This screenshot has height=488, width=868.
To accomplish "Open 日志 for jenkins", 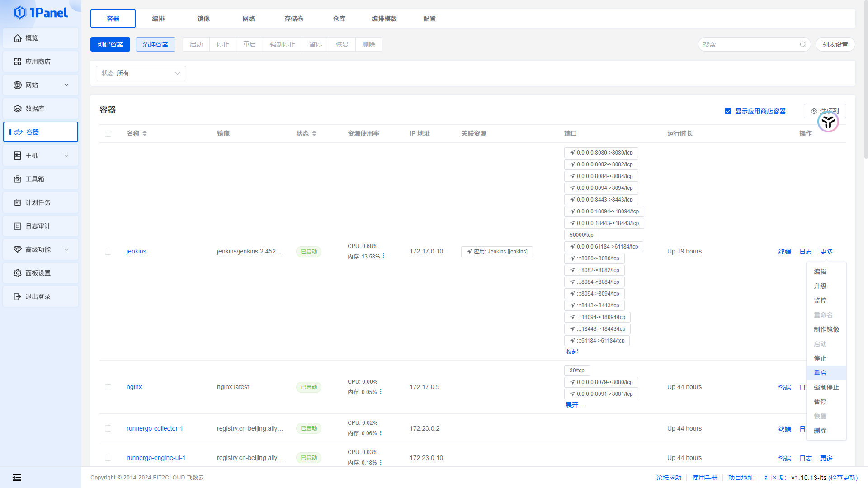I will (x=806, y=252).
